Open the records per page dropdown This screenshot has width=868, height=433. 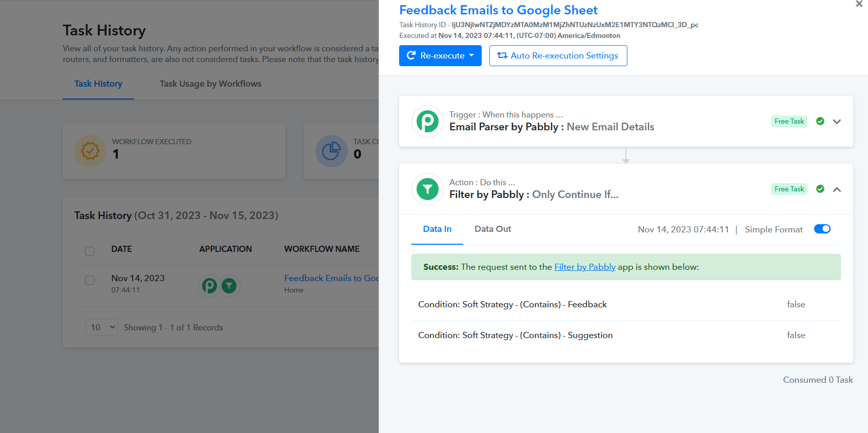[102, 327]
